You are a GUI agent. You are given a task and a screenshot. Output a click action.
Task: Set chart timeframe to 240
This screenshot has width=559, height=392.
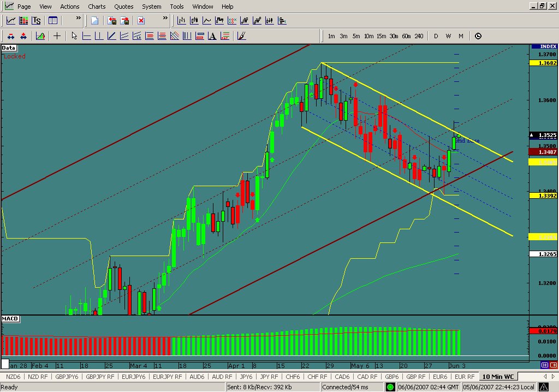point(419,36)
